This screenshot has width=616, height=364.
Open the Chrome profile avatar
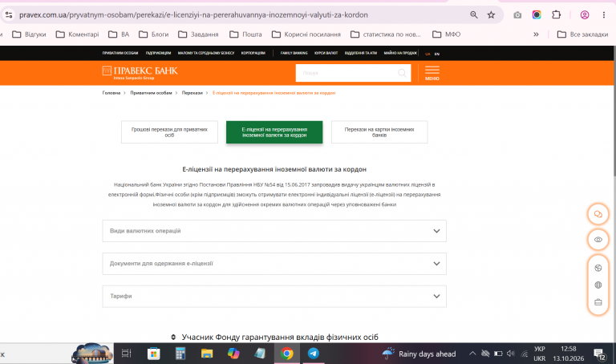(585, 15)
